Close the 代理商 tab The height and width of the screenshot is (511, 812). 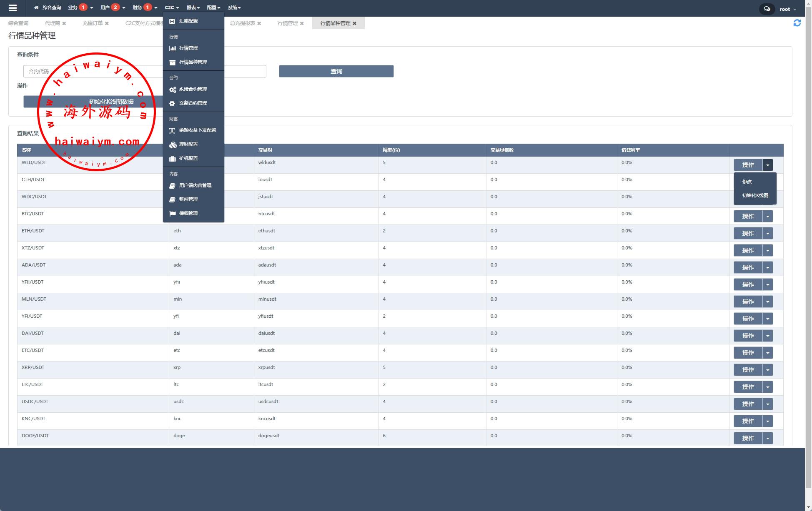[64, 23]
